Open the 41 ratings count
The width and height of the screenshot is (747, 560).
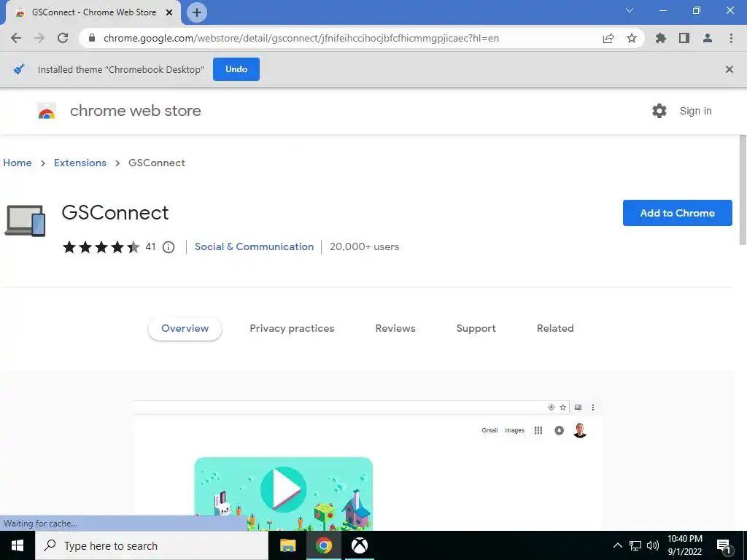150,246
